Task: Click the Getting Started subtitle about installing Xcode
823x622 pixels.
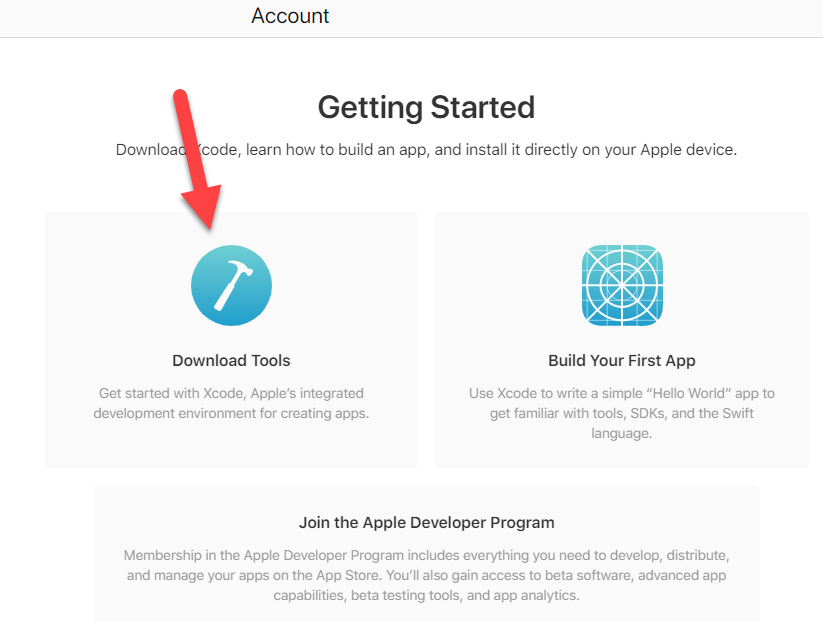Action: point(426,150)
